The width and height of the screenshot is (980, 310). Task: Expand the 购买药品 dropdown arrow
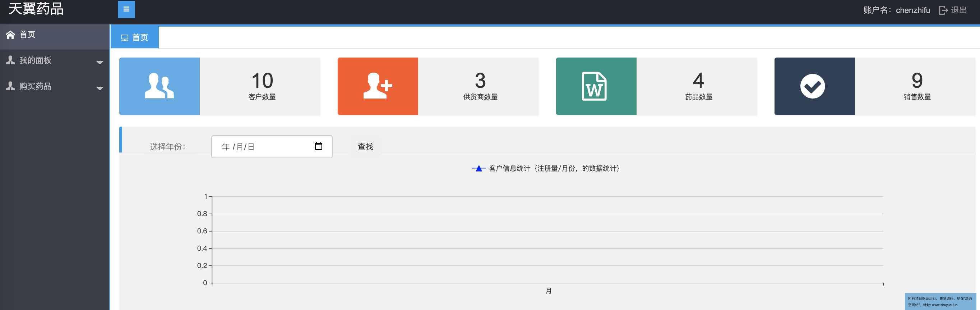[100, 88]
